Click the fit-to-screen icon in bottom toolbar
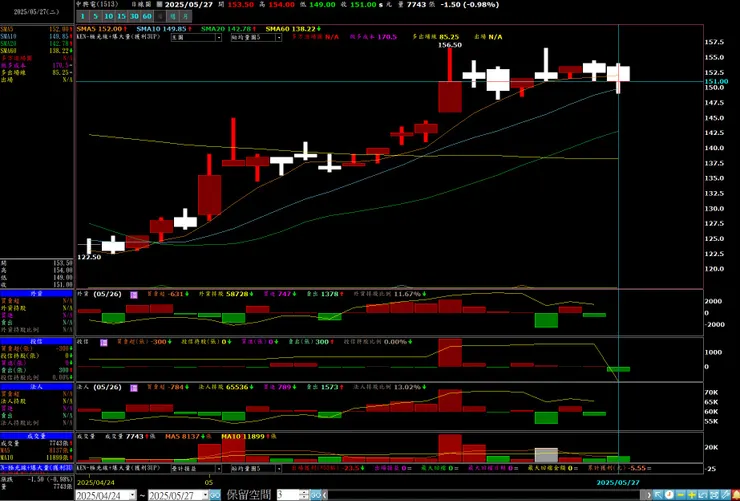 tap(714, 495)
